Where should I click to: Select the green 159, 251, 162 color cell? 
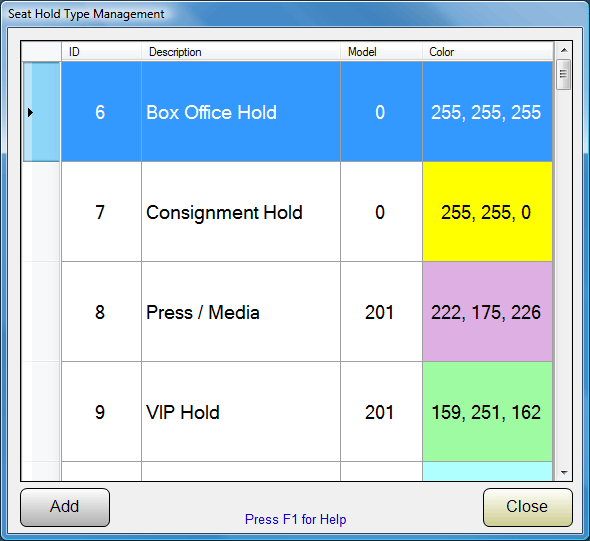coord(487,412)
